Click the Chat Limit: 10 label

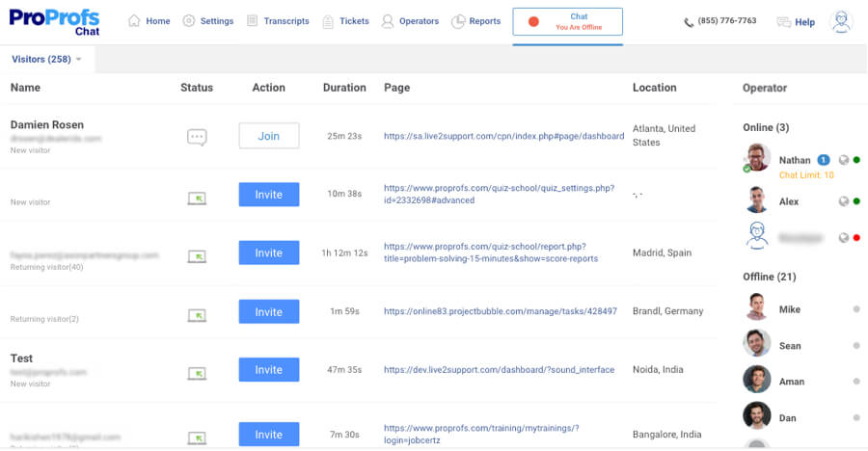point(806,174)
